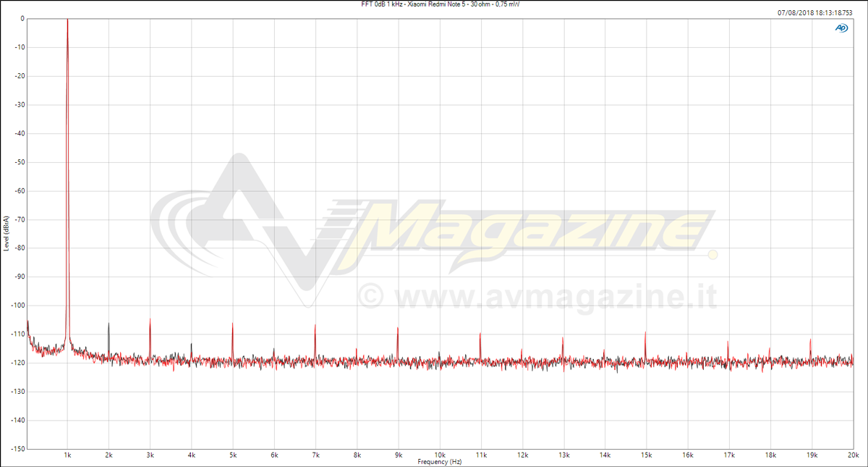The height and width of the screenshot is (467, 868).
Task: Click the 14k frequency axis tick label
Action: [x=605, y=455]
